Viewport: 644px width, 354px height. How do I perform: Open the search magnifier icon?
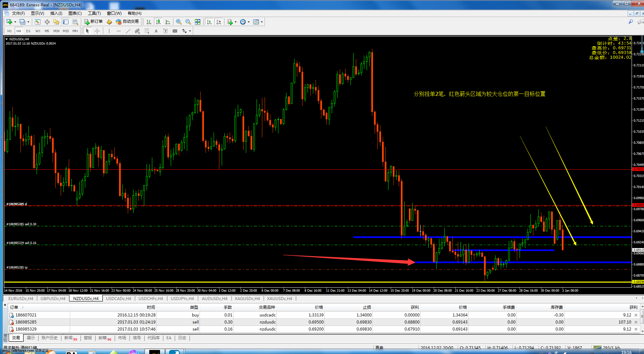pyautogui.click(x=631, y=22)
